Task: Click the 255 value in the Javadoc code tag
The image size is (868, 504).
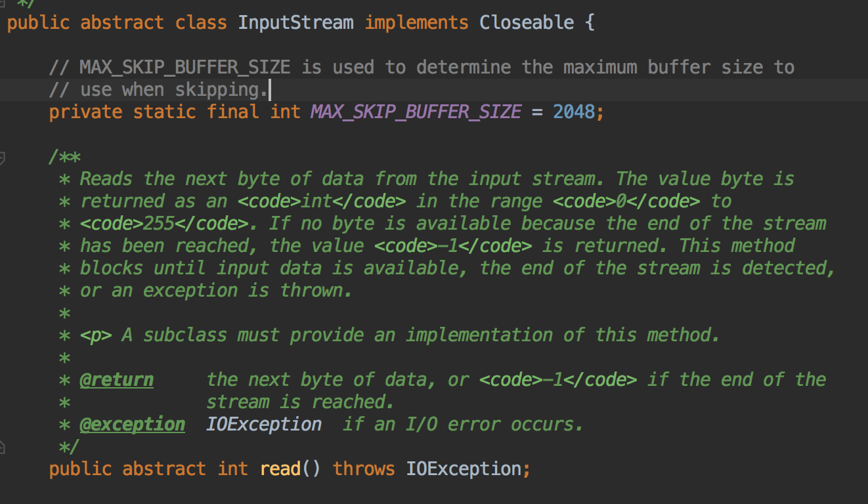Action: [158, 224]
